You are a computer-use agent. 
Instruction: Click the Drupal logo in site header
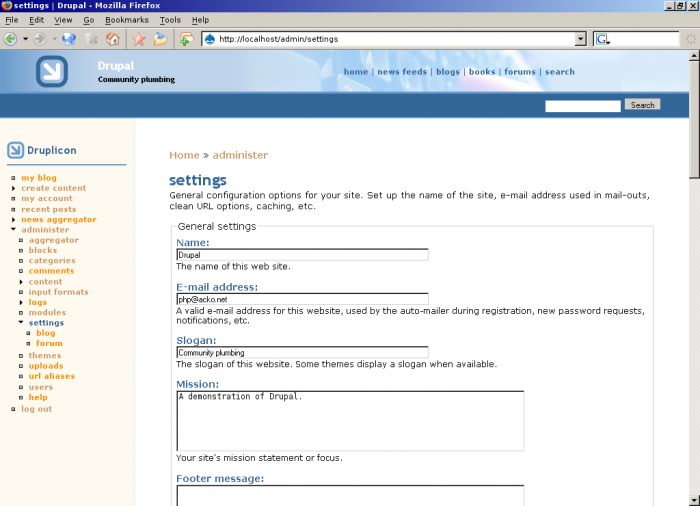(52, 71)
